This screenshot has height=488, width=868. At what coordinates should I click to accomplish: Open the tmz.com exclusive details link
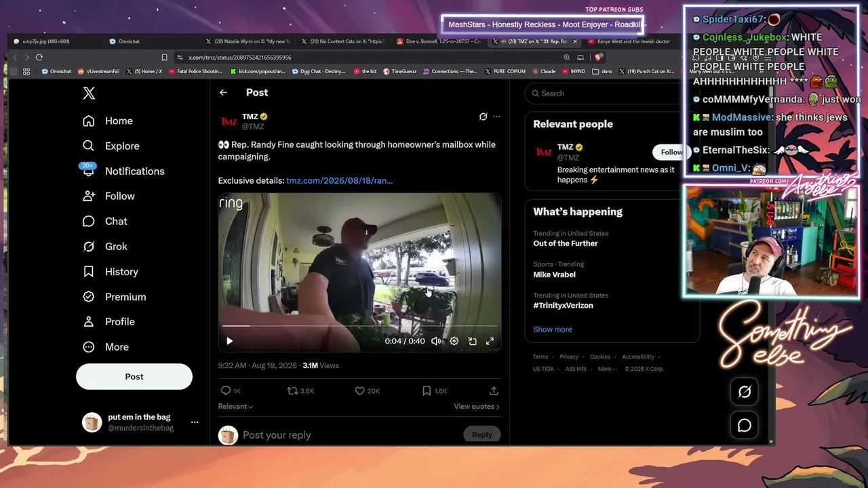340,180
